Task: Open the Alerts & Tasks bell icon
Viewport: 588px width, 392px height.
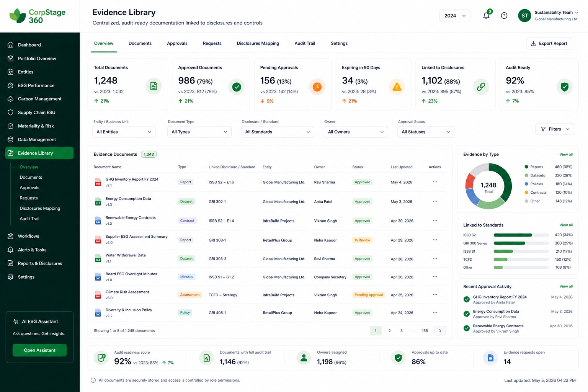Action: click(x=11, y=250)
